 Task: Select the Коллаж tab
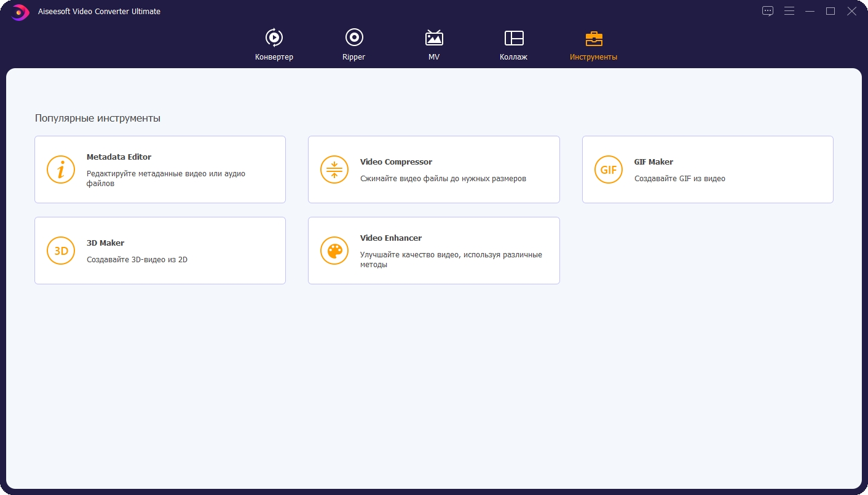(x=513, y=45)
